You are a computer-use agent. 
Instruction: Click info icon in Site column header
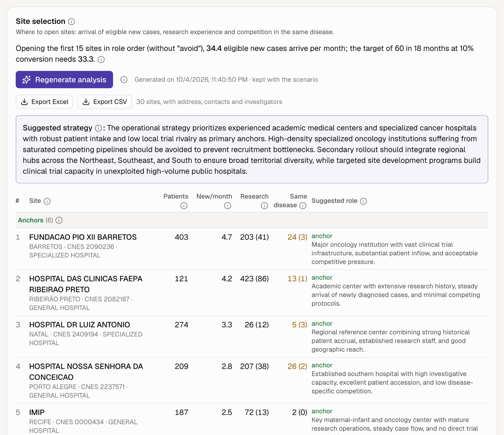[47, 201]
